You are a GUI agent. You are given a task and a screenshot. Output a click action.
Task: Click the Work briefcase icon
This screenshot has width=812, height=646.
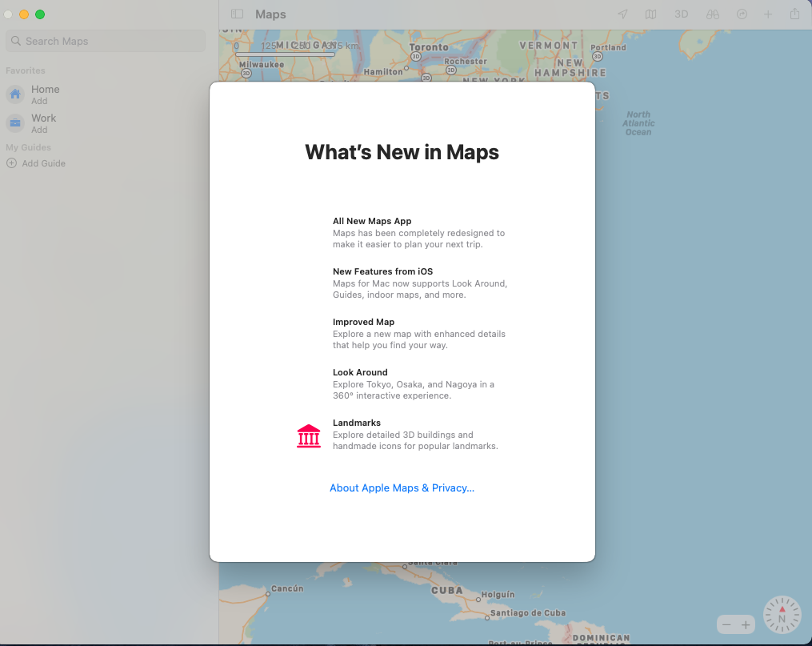coord(15,123)
